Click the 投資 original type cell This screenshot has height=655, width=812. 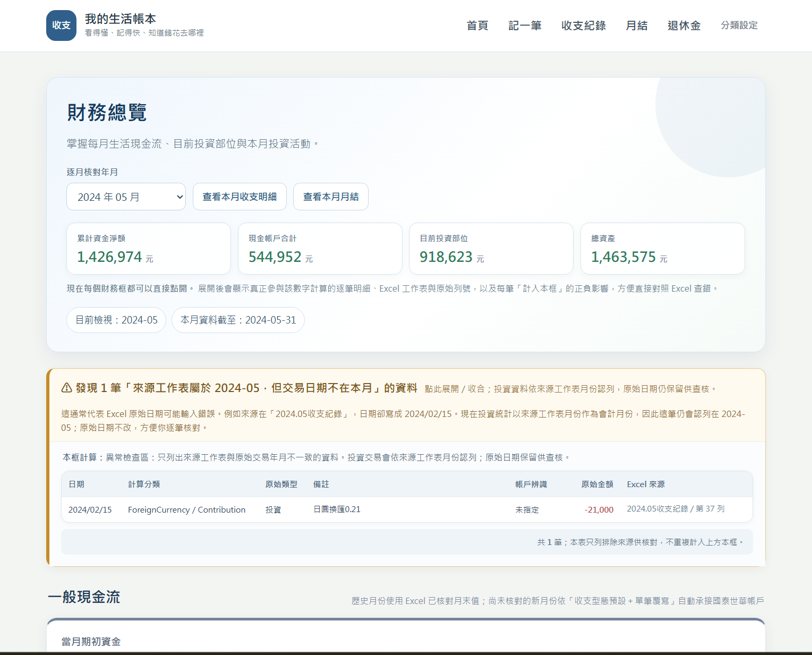coord(273,509)
